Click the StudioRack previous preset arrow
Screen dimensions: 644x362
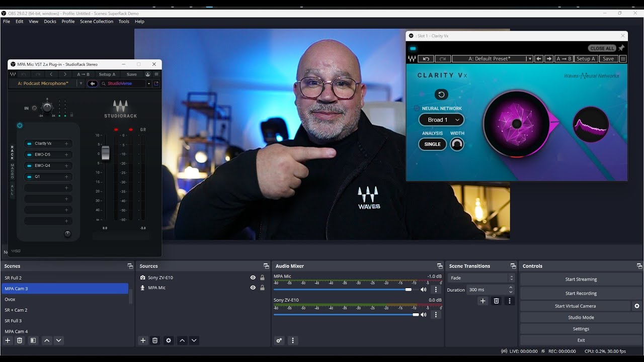coord(51,74)
